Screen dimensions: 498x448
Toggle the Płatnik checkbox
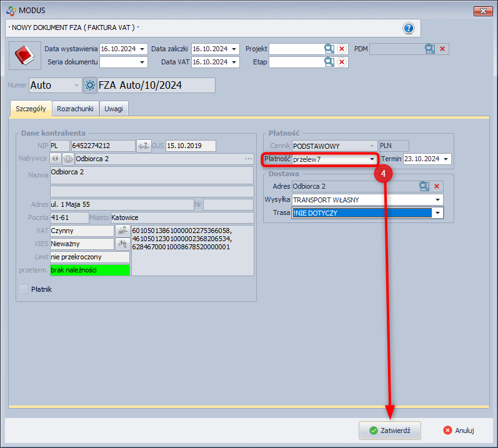[24, 289]
